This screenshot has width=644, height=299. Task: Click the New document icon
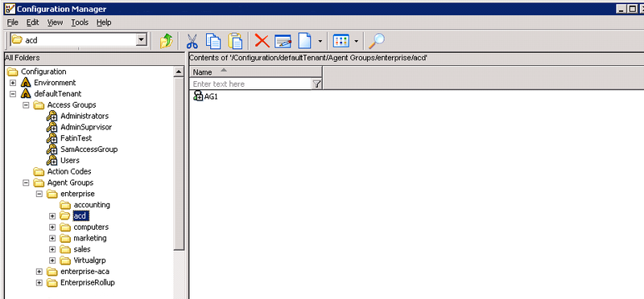click(x=304, y=41)
